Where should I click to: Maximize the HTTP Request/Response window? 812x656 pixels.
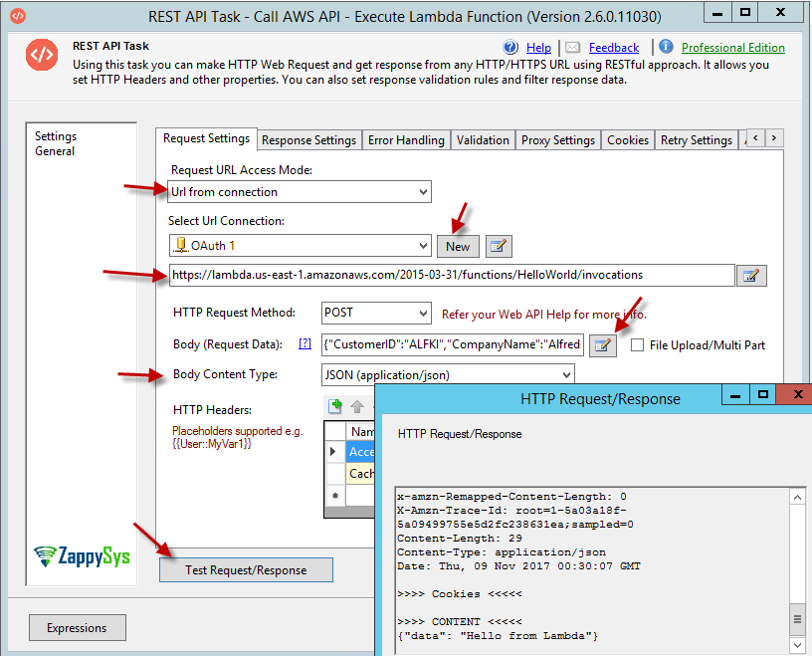pyautogui.click(x=763, y=395)
